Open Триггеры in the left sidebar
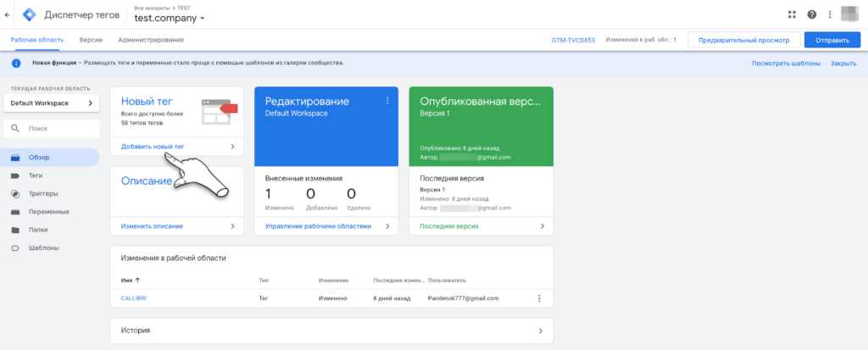This screenshot has height=350, width=868. tap(44, 193)
